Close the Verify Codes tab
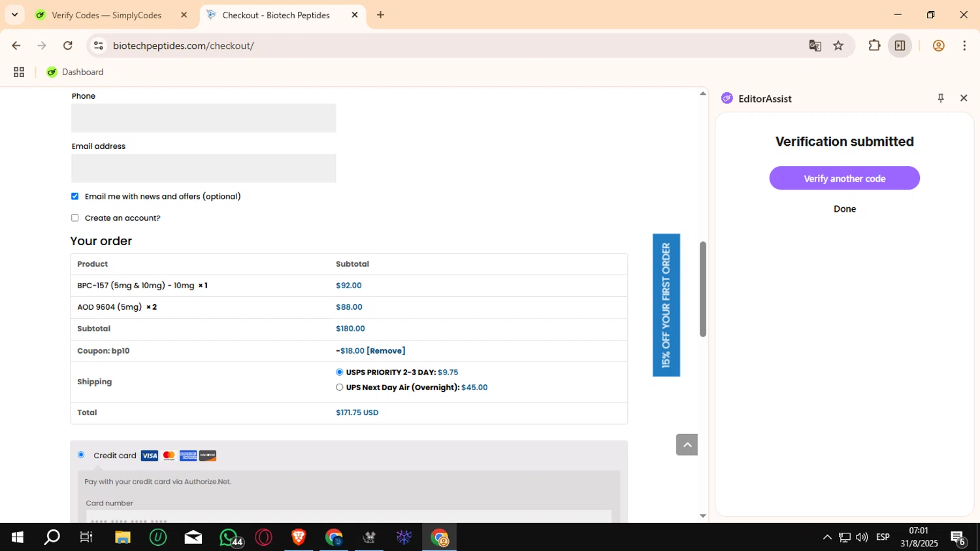 [x=184, y=15]
